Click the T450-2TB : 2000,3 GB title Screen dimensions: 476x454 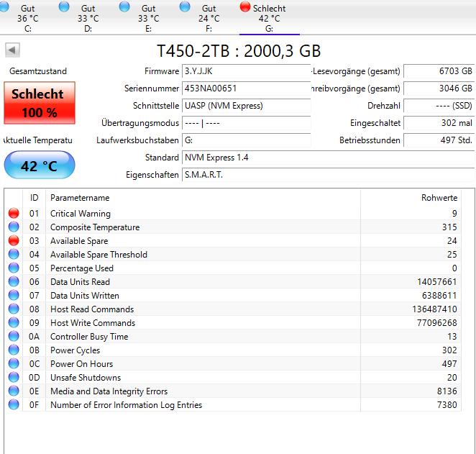[x=239, y=51]
